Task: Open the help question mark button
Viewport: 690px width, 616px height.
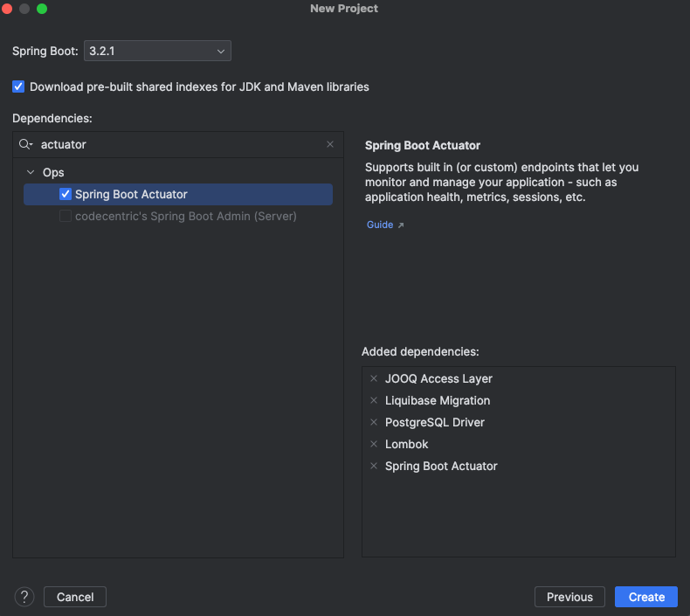Action: click(24, 597)
